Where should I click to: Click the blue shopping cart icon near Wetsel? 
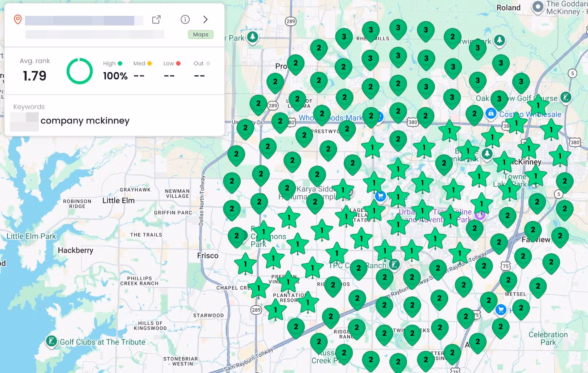point(501,310)
